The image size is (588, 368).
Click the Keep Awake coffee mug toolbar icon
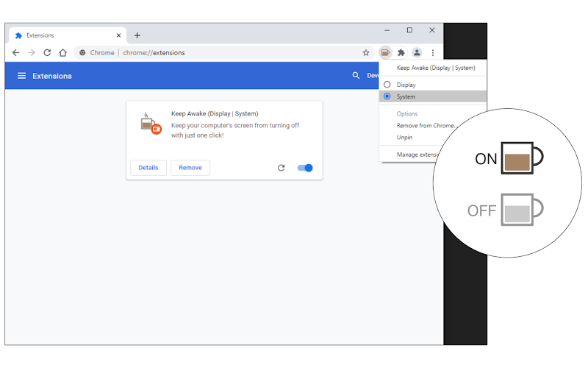click(385, 52)
